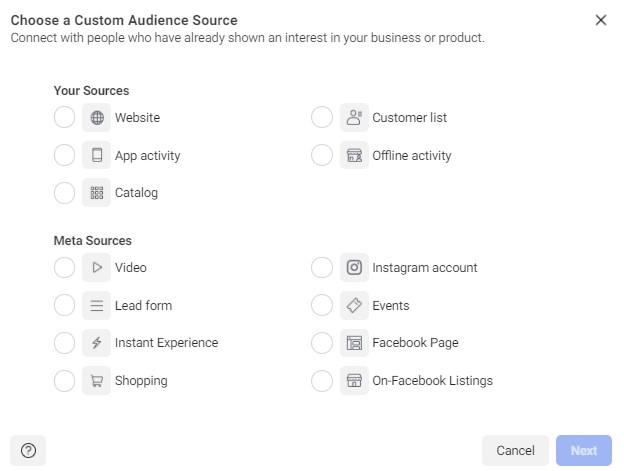The height and width of the screenshot is (471, 624).
Task: Open help via question mark icon
Action: 28,451
